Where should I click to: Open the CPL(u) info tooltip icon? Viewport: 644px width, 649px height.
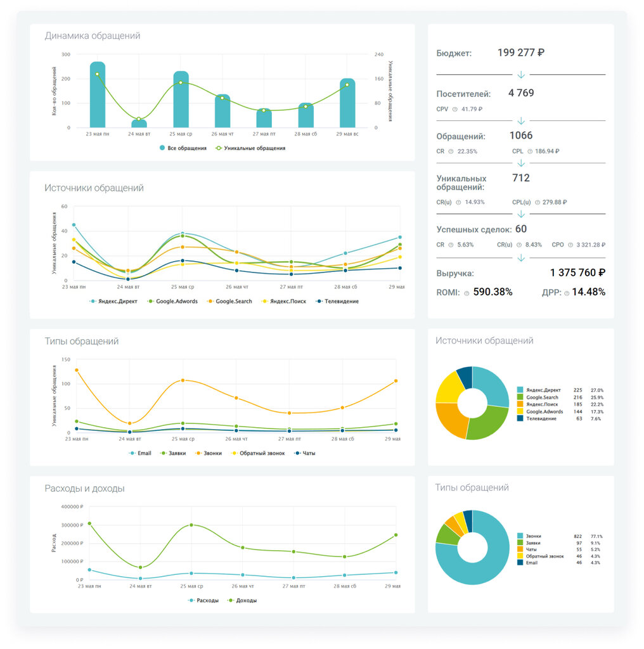[538, 202]
